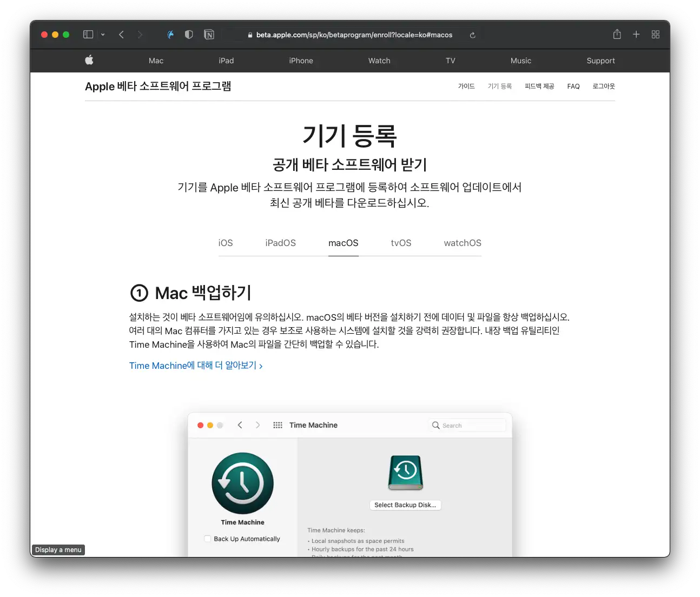Viewport: 700px width, 597px height.
Task: Open Mac in Apple navigation bar
Action: [156, 61]
